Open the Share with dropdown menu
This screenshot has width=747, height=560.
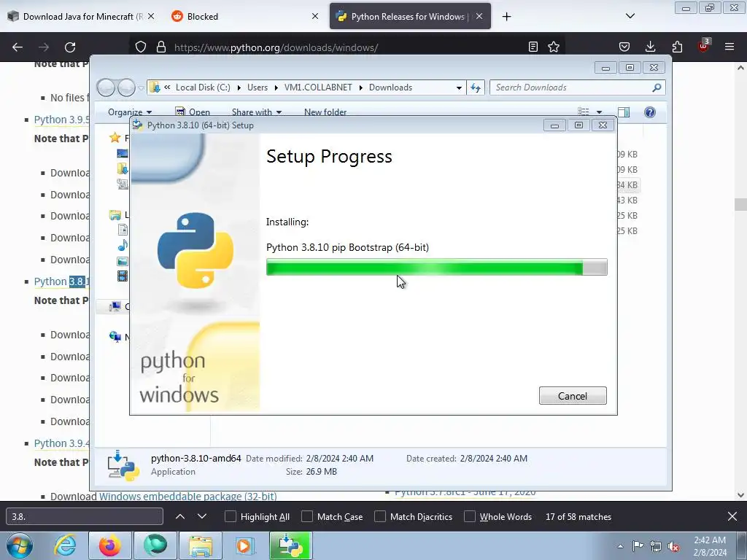257,112
